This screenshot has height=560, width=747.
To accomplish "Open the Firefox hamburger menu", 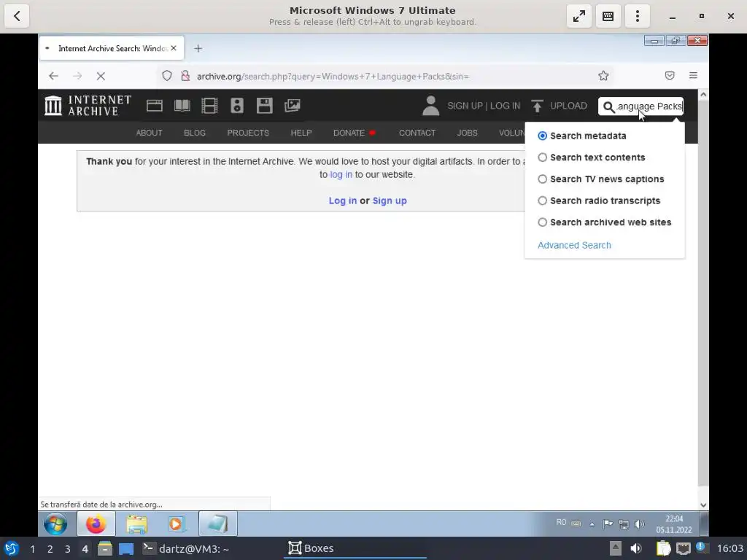I will point(693,76).
